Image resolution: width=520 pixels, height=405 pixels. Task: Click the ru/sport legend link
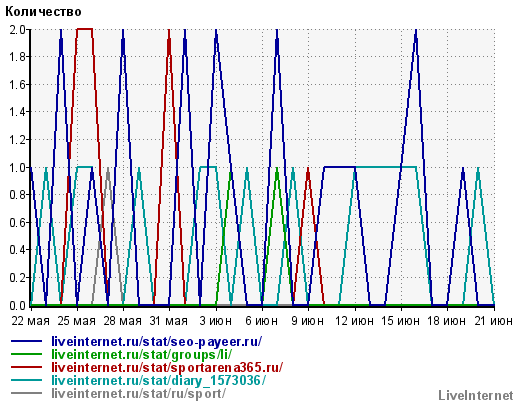tap(139, 393)
